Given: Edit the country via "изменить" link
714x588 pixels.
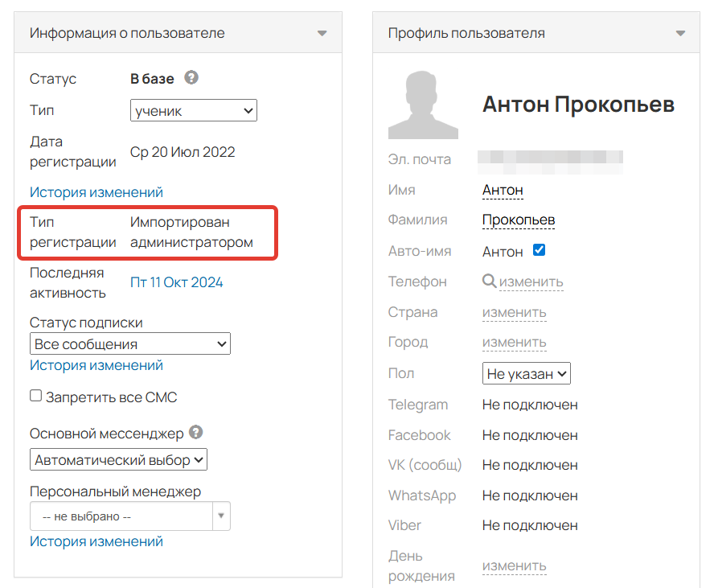Looking at the screenshot, I should pos(514,312).
